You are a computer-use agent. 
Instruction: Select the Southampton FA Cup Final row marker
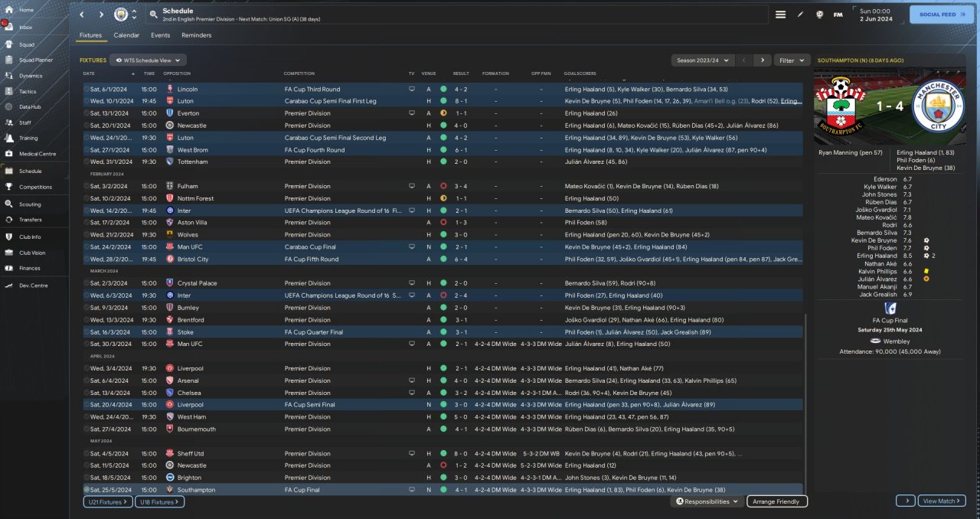[87, 490]
